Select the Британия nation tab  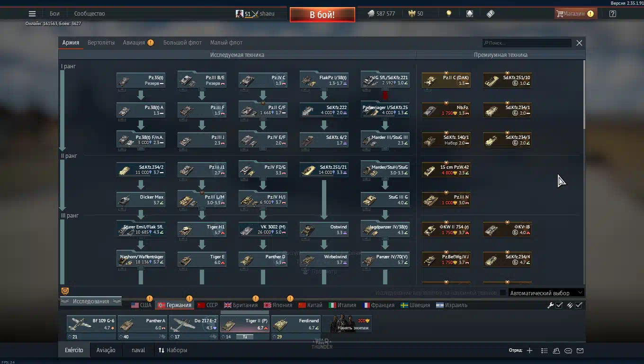tap(241, 305)
